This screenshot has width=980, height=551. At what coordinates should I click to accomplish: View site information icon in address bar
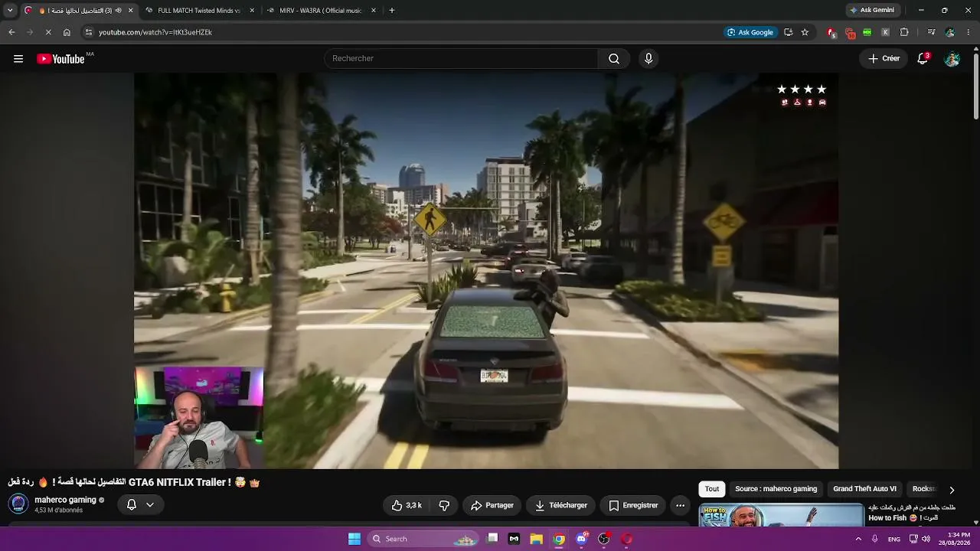coord(89,32)
